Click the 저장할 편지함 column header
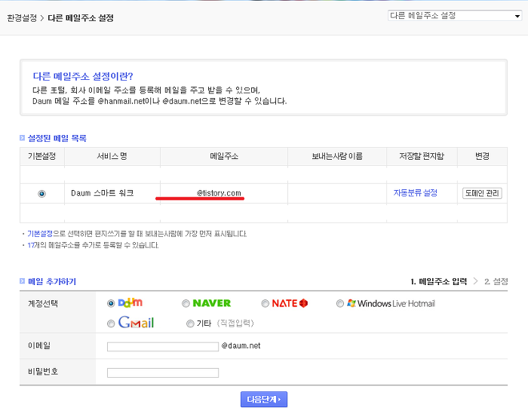Image resolution: width=528 pixels, height=420 pixels. click(422, 156)
